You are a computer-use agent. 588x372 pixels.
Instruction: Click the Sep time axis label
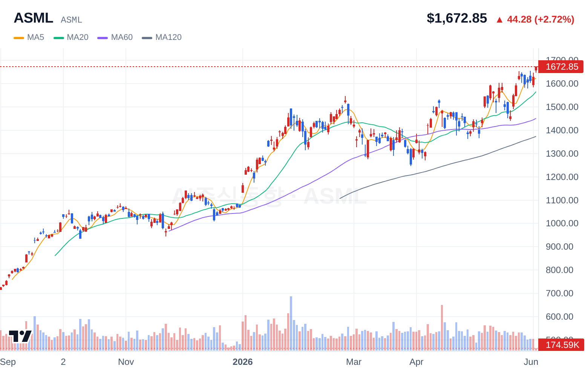coord(8,362)
